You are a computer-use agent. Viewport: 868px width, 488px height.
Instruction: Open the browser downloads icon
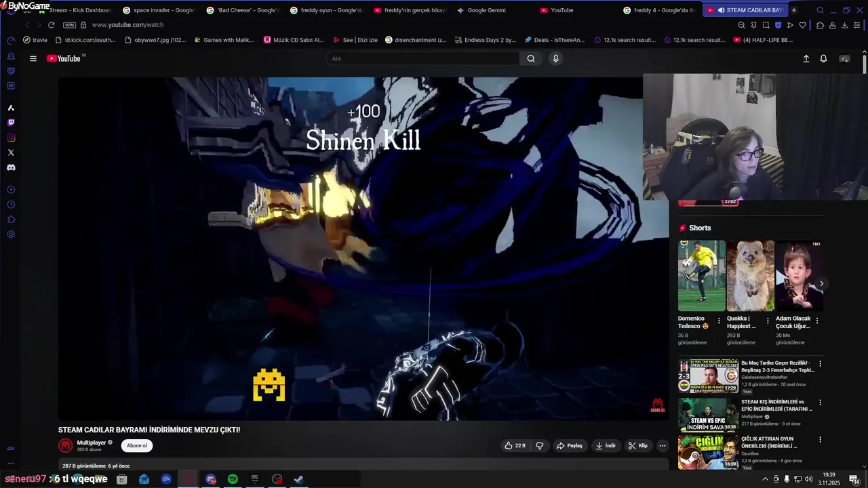click(844, 25)
